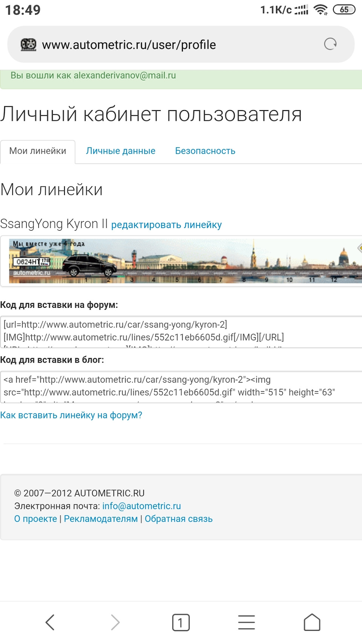Open the Безопасность tab

[x=205, y=151]
